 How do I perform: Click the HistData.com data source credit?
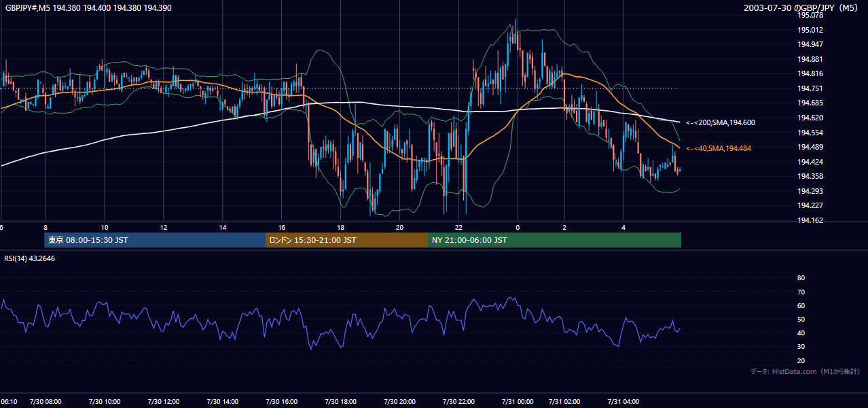(805, 371)
